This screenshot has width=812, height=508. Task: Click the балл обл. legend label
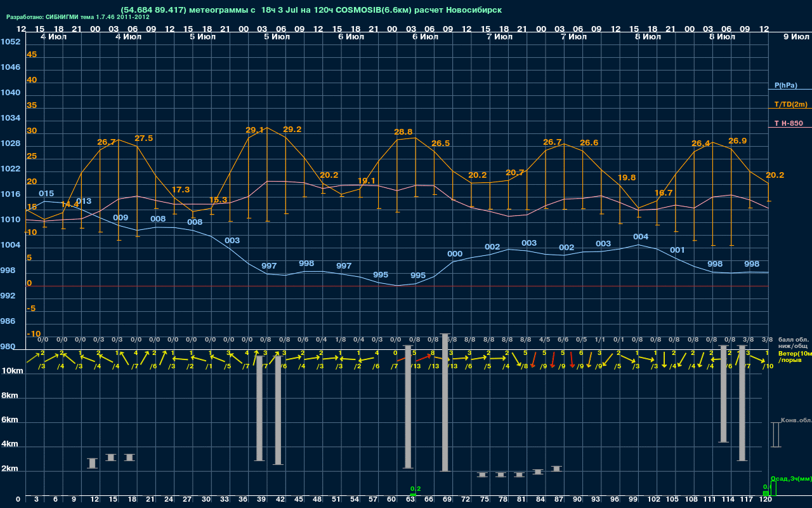pyautogui.click(x=794, y=339)
